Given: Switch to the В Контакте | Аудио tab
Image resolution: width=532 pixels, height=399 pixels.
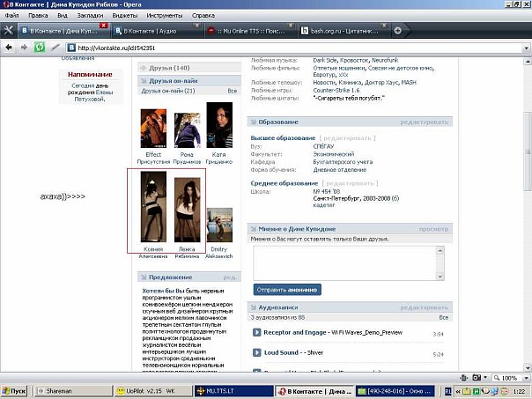Looking at the screenshot, I should [157, 31].
